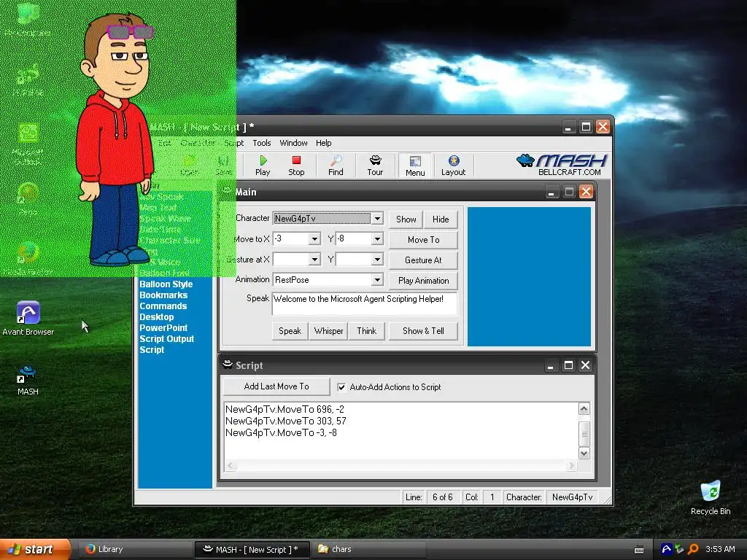Click the Speak button
The height and width of the screenshot is (560, 747).
point(290,331)
